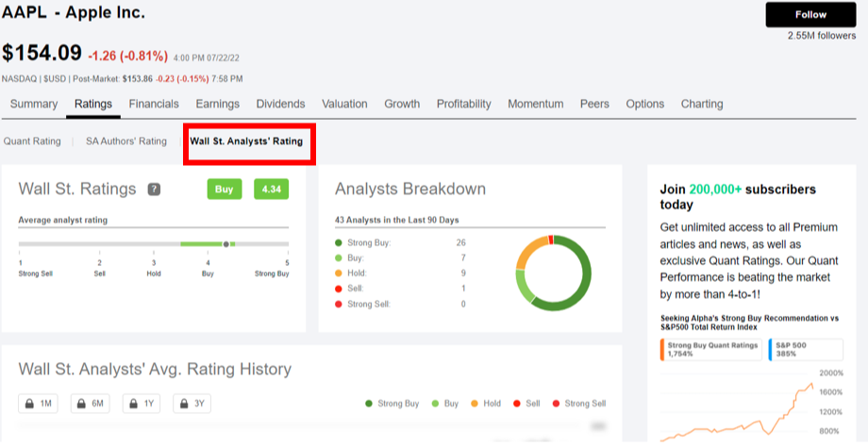Open SA Authors' Rating sub-tab

click(x=126, y=141)
